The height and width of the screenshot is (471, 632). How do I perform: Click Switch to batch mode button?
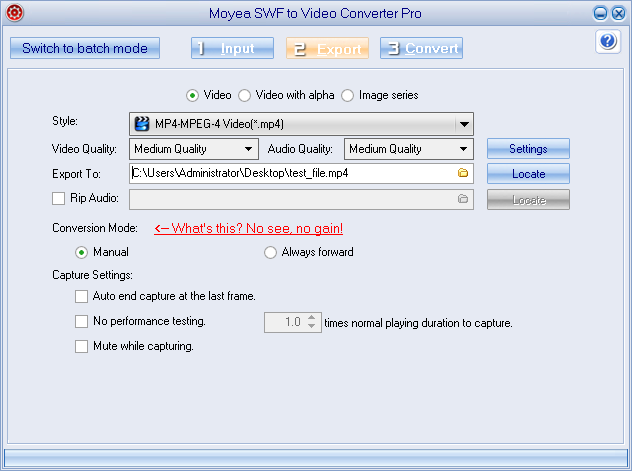[85, 48]
